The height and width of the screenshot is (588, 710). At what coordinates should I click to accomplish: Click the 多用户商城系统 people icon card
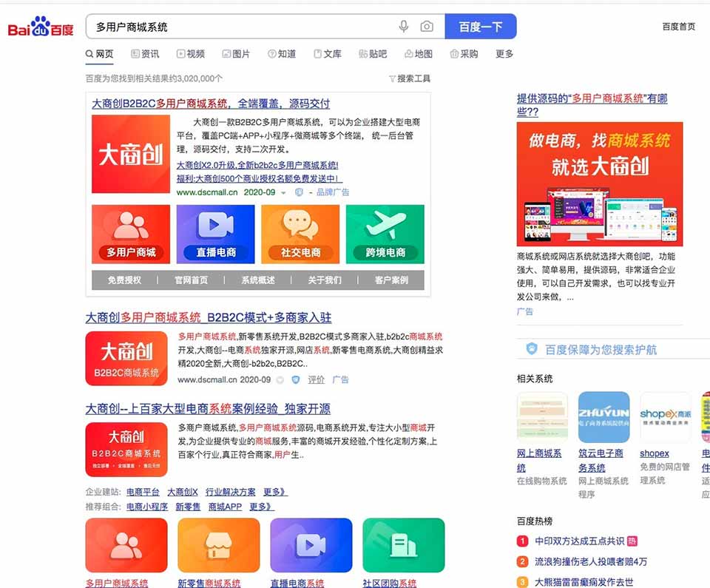[x=126, y=545]
